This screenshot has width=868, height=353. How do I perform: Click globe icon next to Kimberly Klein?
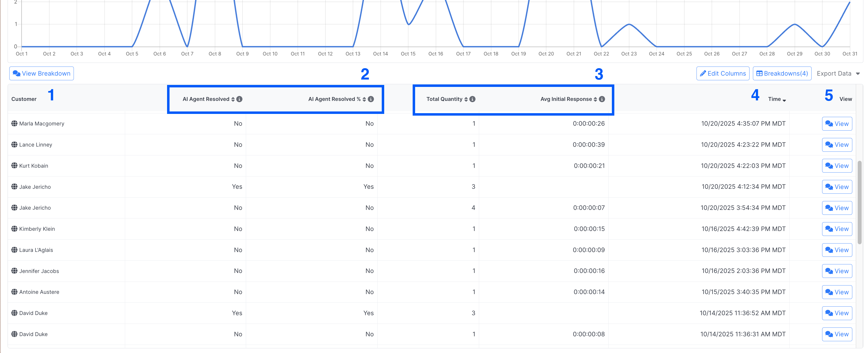point(14,229)
